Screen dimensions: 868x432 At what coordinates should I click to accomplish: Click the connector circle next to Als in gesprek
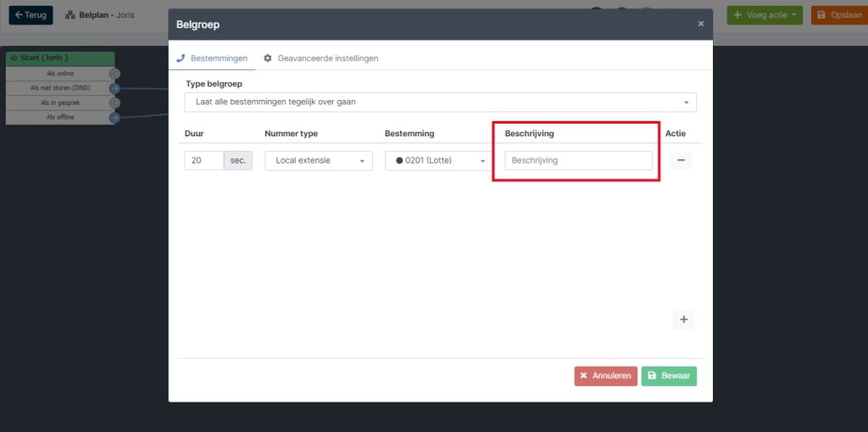[x=114, y=102]
